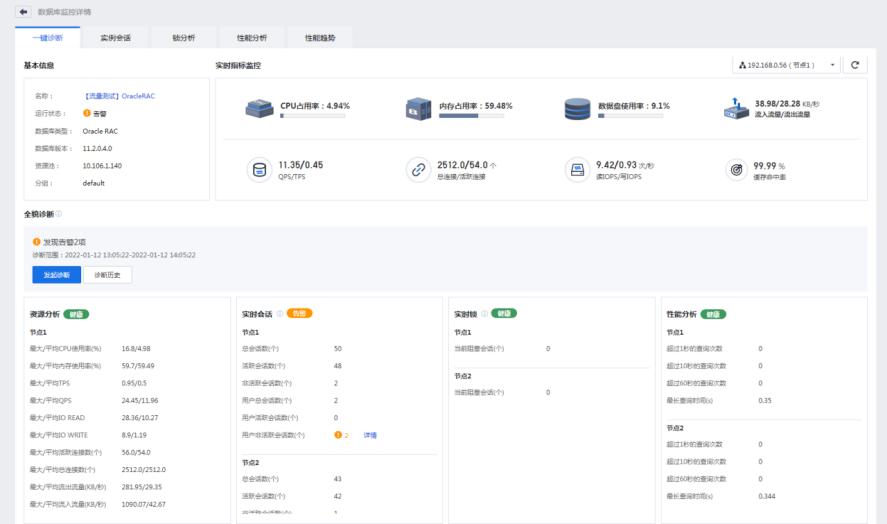This screenshot has width=887, height=524.
Task: Open the 锁分析 tab
Action: tap(184, 38)
